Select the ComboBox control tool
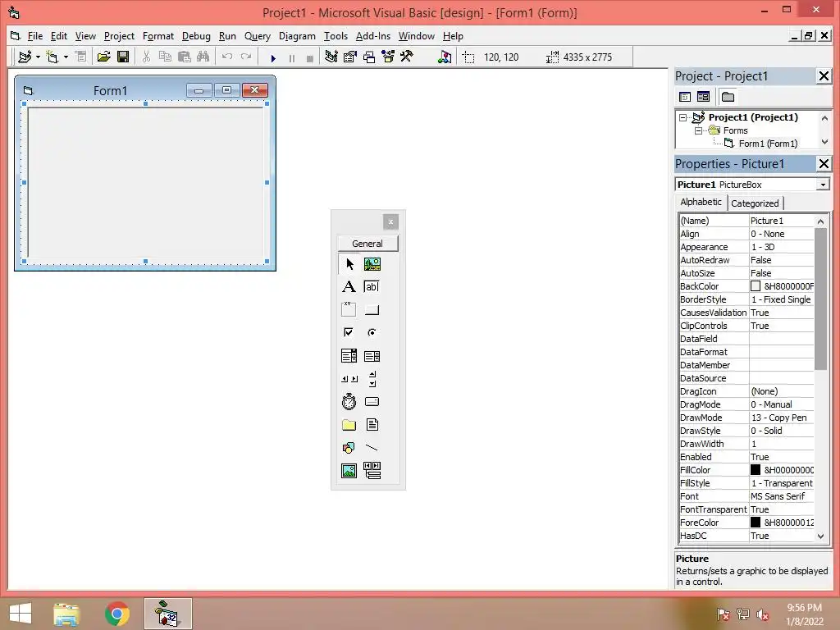 (x=349, y=356)
